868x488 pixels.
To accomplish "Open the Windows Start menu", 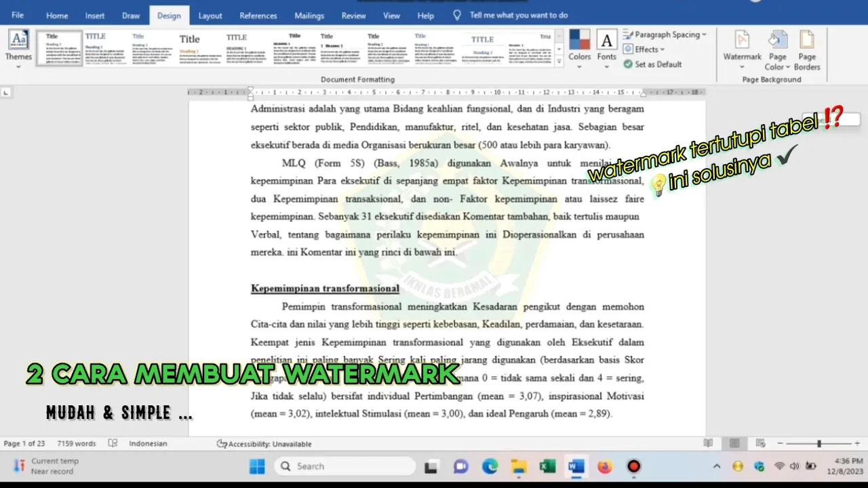I will coord(257,466).
